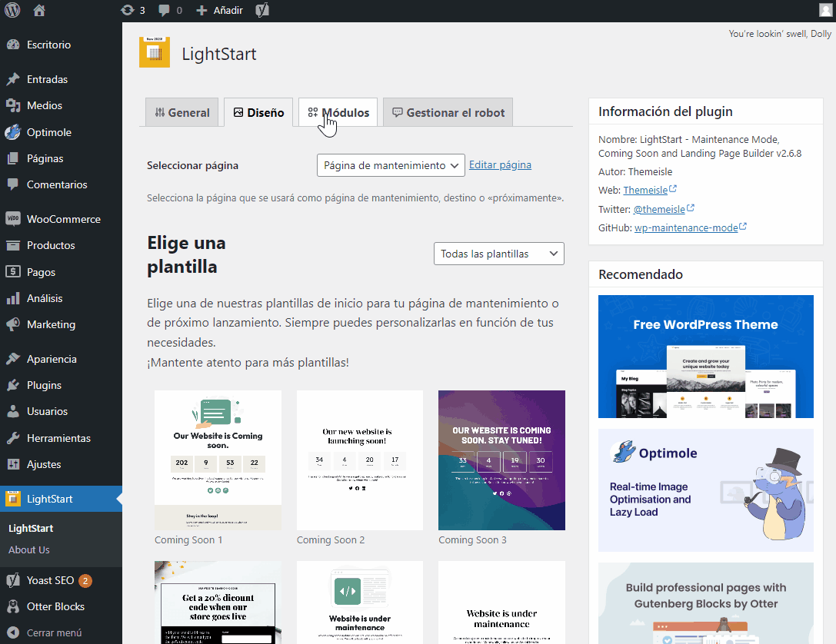Click the Free WordPress Theme banner
This screenshot has width=836, height=644.
click(706, 357)
